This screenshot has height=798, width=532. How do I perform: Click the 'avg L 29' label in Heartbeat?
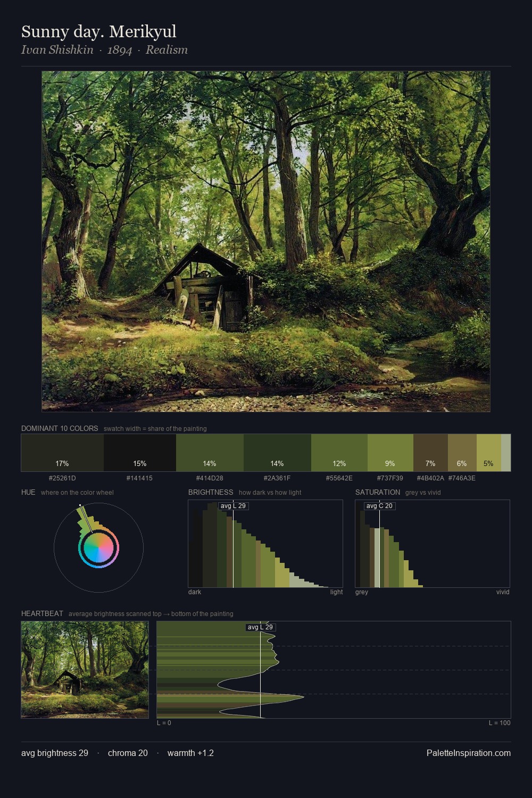point(260,627)
